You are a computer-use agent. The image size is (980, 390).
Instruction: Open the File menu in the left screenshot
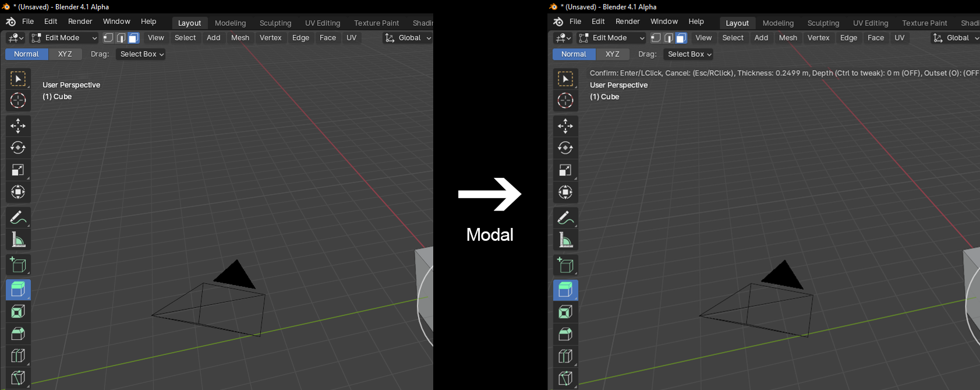[x=28, y=22]
